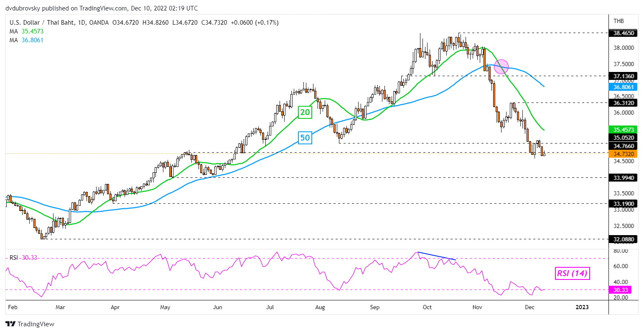Click the 38.4650 resistance price label
Screen dimensions: 644x333
click(624, 33)
